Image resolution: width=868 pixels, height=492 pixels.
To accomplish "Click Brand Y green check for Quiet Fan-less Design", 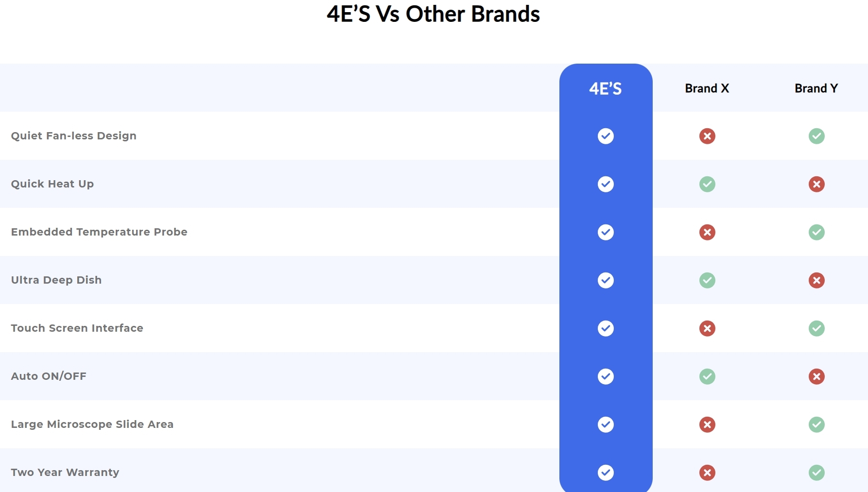I will pos(816,136).
